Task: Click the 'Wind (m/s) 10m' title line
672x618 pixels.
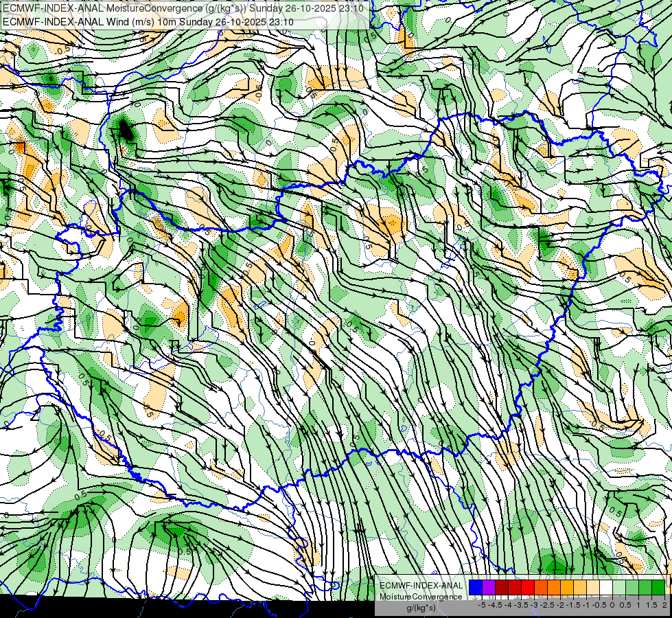Action: click(148, 22)
